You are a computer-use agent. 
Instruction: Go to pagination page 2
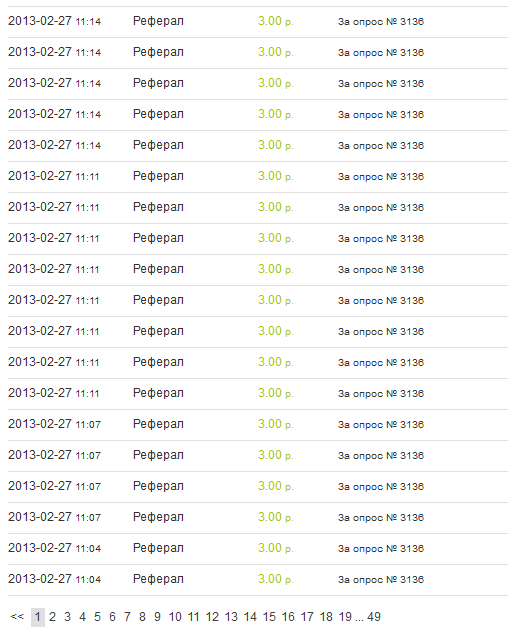coord(52,617)
